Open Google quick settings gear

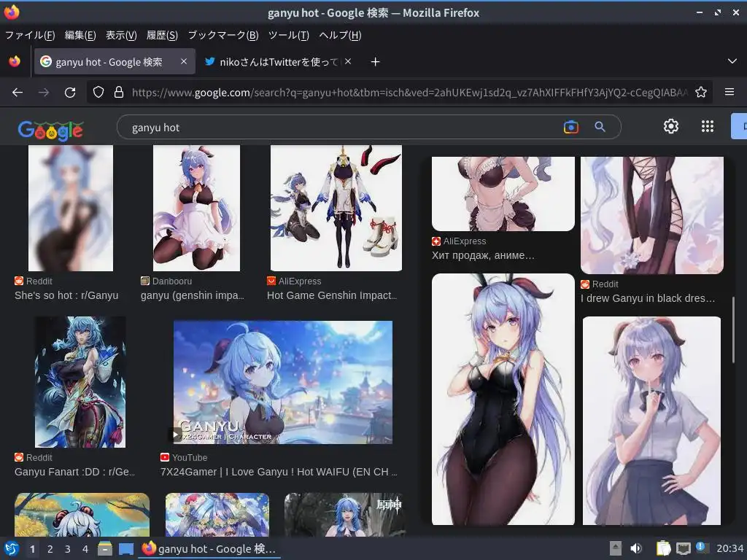(x=671, y=126)
